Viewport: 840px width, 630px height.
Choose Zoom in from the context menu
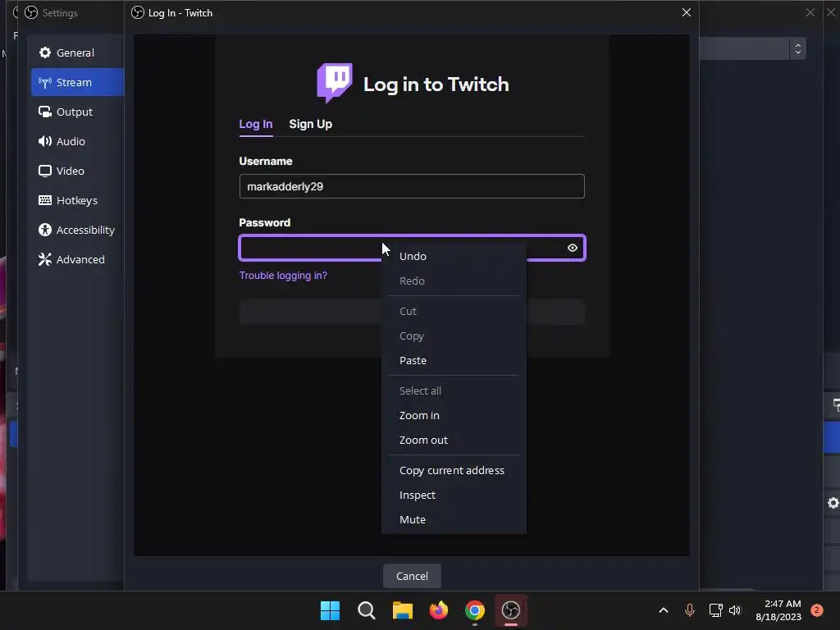coord(453,415)
